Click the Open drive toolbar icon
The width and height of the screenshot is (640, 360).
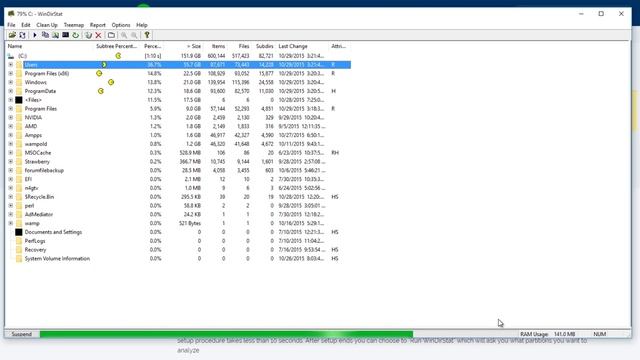(12, 35)
